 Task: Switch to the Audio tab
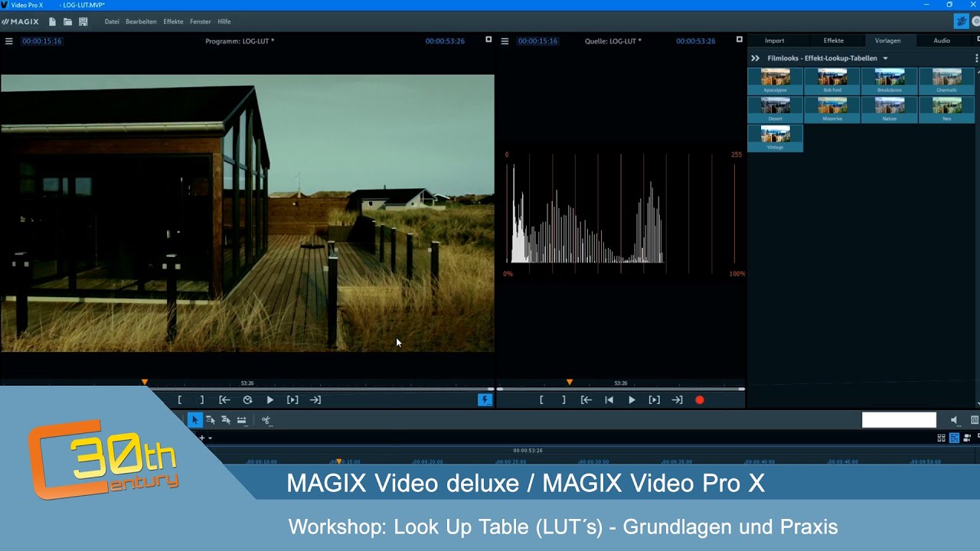(942, 41)
